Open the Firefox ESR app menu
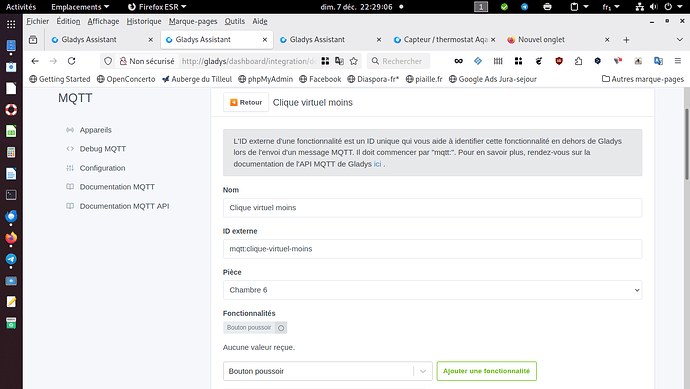This screenshot has width=690, height=389. (x=157, y=7)
